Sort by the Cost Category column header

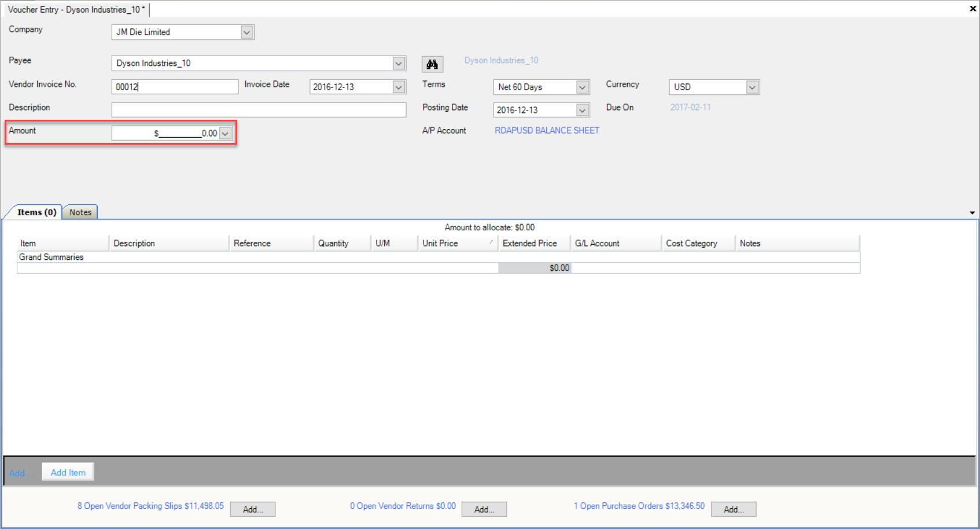coord(698,243)
